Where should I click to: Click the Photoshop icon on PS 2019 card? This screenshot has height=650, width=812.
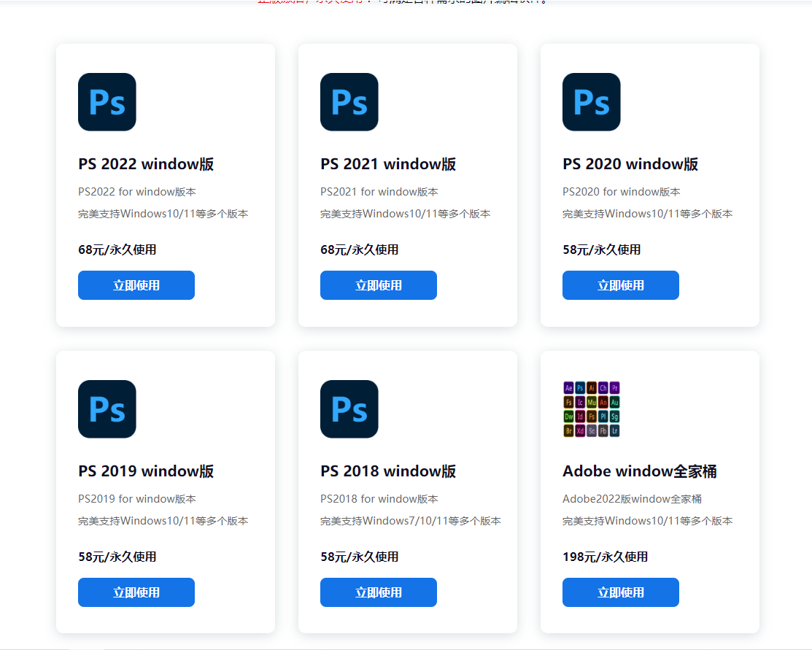click(107, 409)
